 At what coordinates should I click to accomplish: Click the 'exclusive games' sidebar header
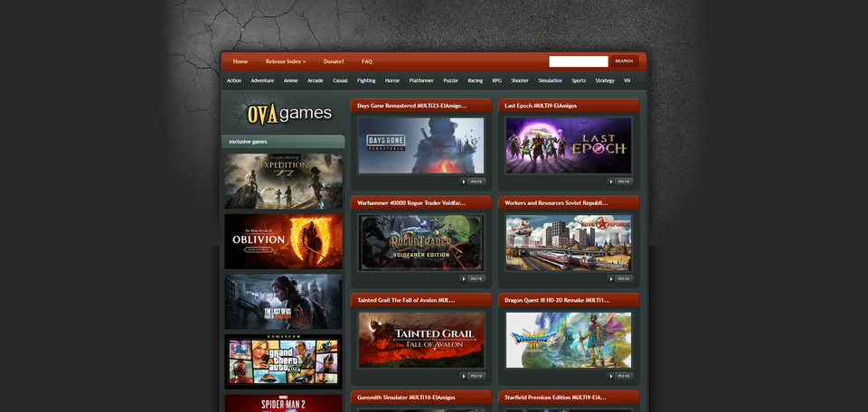click(x=283, y=142)
